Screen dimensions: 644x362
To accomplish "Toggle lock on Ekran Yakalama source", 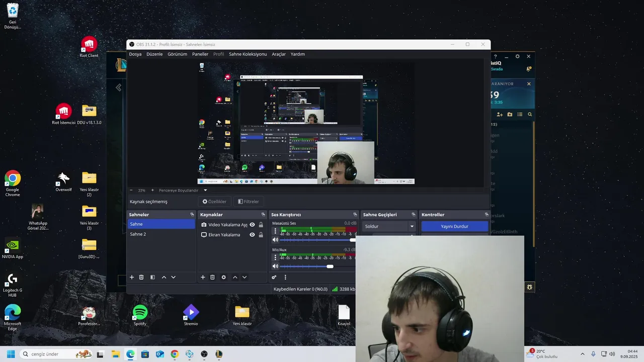I will 261,235.
